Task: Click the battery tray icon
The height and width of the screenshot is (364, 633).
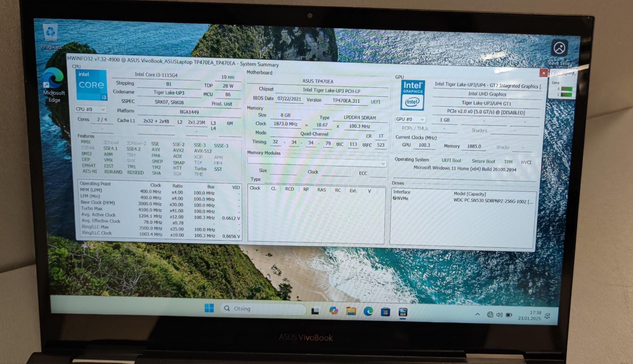Action: coord(509,315)
